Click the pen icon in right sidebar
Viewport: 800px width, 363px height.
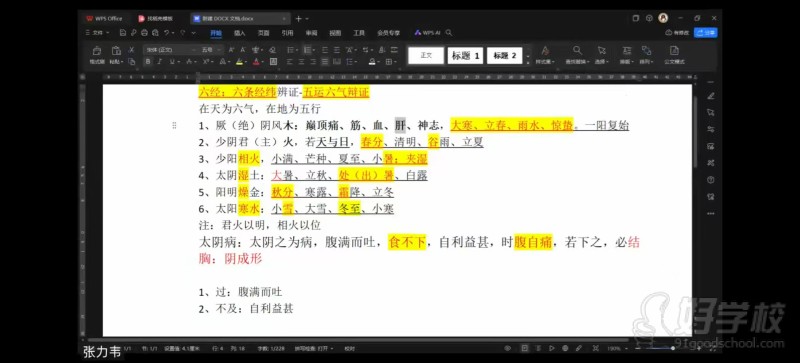click(x=711, y=96)
